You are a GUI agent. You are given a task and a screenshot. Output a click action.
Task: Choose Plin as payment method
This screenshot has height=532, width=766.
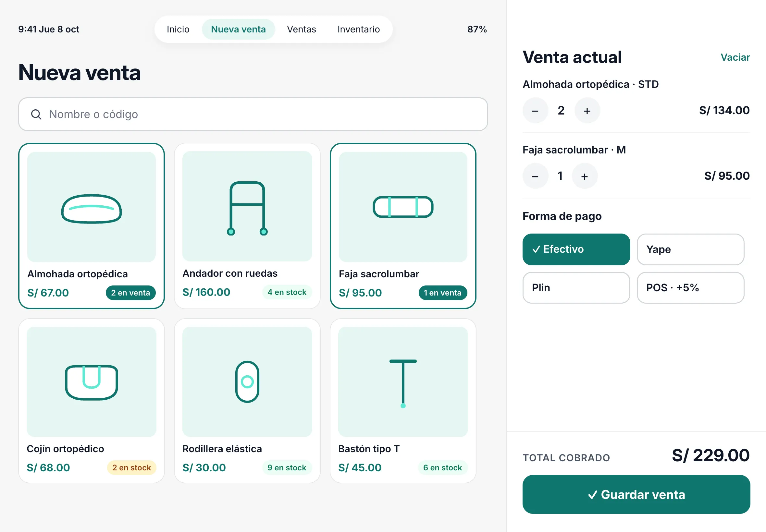click(576, 288)
